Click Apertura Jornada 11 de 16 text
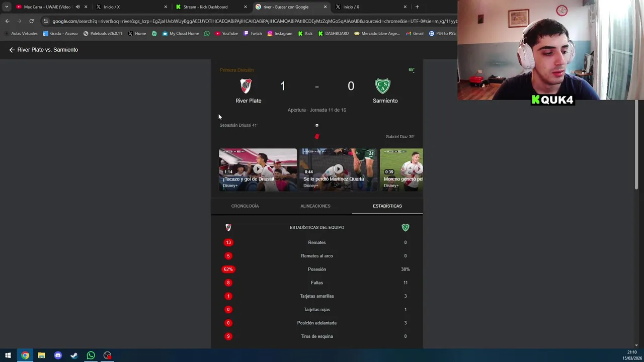 click(x=317, y=110)
